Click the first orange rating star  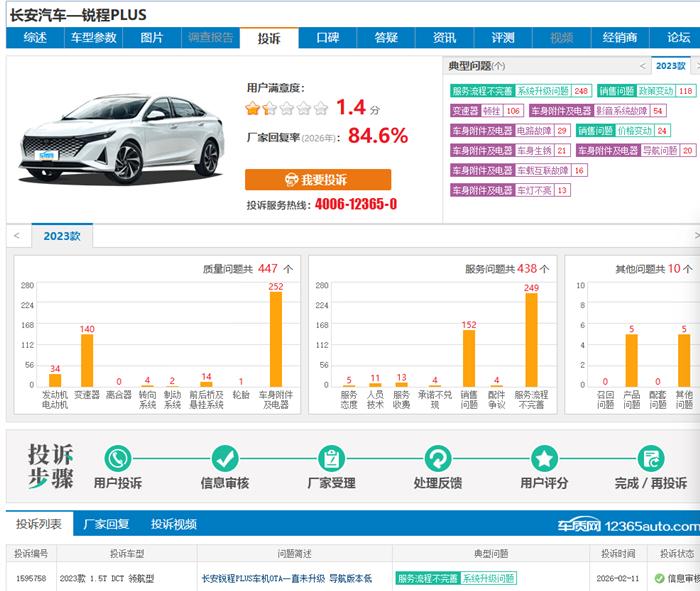[254, 108]
